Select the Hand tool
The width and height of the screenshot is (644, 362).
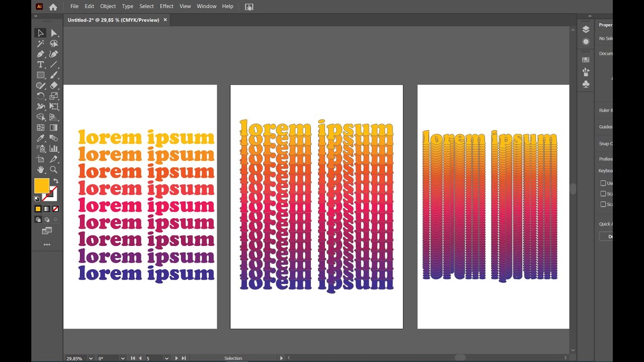[x=41, y=169]
